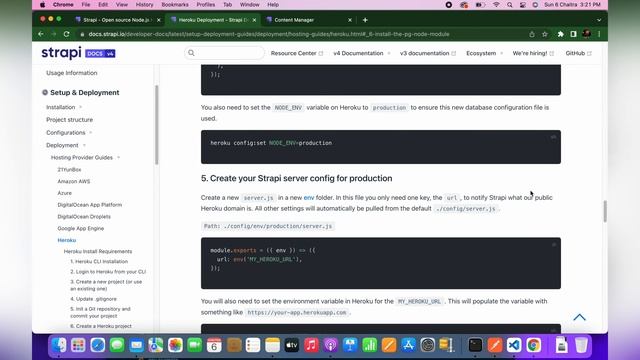Open the GitHub link
Image resolution: width=640 pixels, height=360 pixels.
pyautogui.click(x=578, y=53)
